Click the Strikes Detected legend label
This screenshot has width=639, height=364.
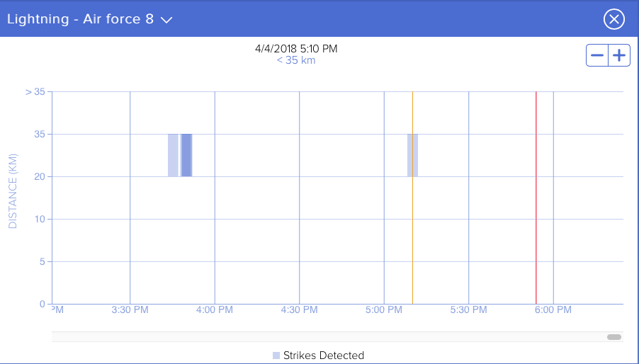pos(323,356)
